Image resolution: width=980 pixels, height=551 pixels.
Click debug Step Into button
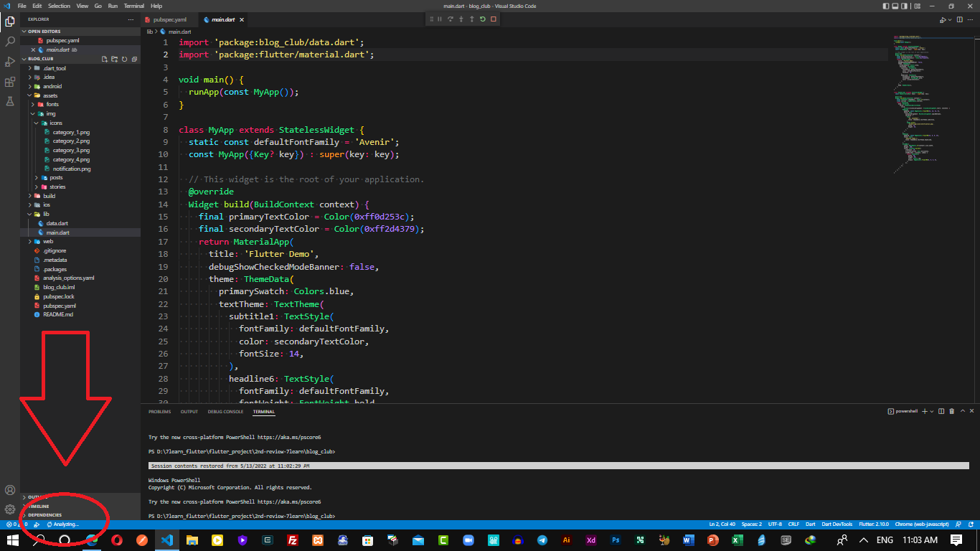[x=461, y=19]
